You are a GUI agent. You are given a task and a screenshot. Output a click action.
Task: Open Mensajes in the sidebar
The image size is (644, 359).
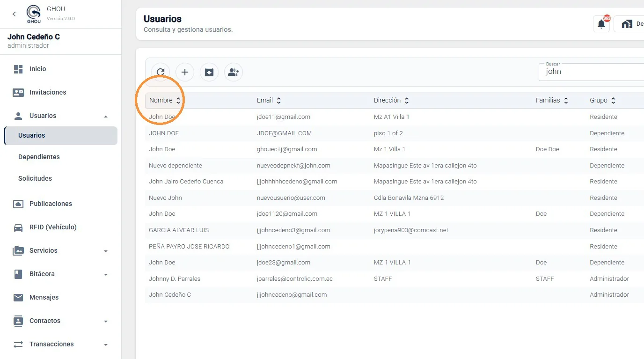click(x=60, y=297)
